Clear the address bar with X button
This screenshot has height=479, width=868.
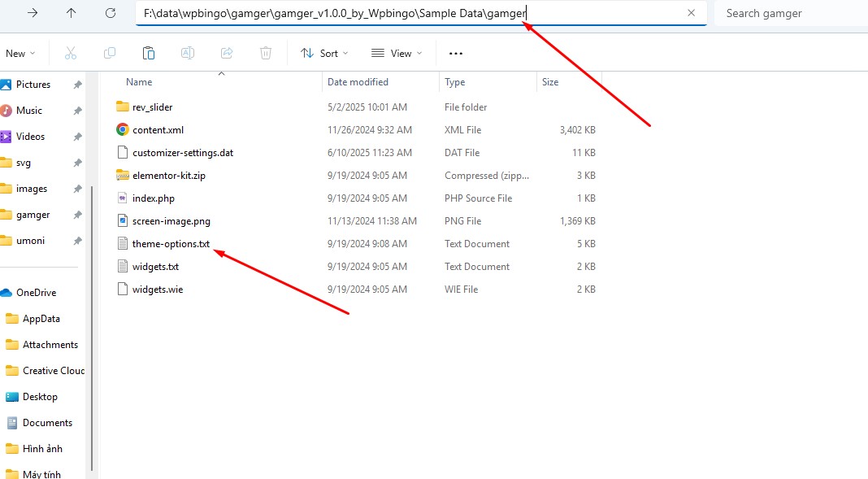point(691,13)
